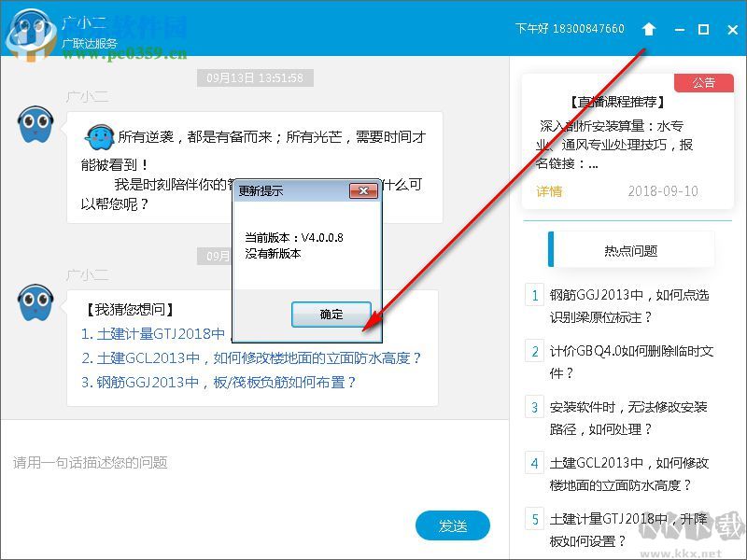Click number badge 5 in hot questions list
The image size is (747, 560).
[534, 519]
